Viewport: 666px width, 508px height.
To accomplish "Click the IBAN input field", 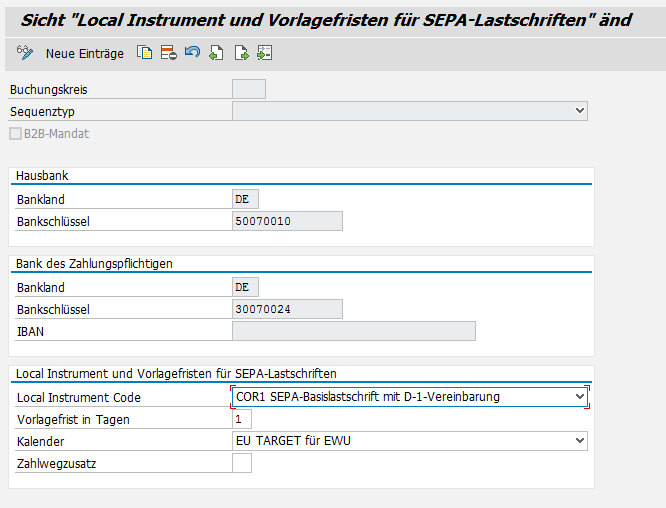I will [x=354, y=331].
